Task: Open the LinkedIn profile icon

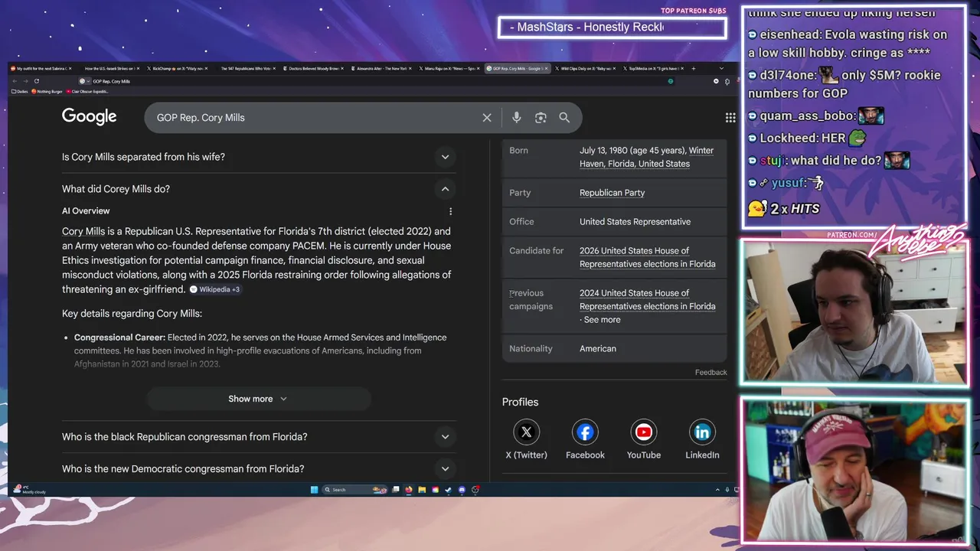Action: (702, 432)
